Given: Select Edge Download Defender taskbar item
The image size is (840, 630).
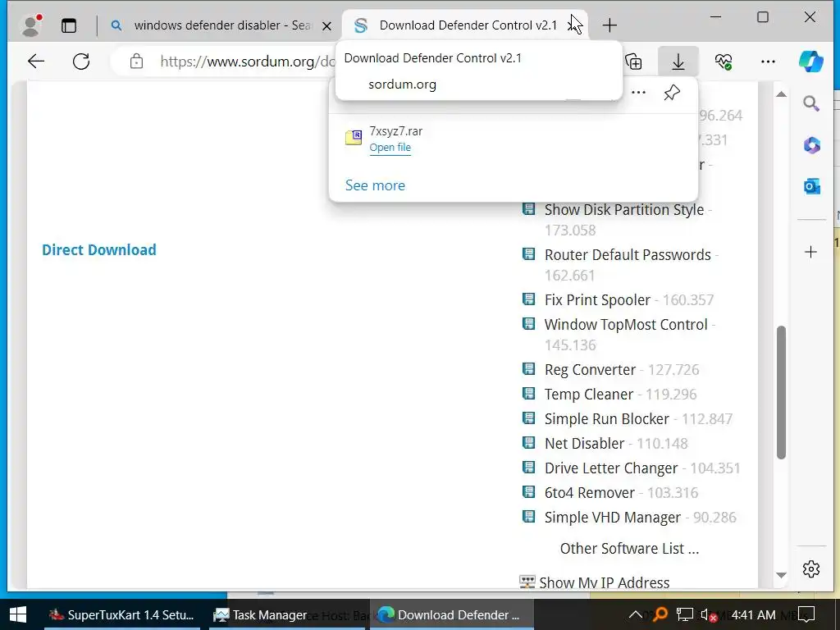Looking at the screenshot, I should 452,614.
